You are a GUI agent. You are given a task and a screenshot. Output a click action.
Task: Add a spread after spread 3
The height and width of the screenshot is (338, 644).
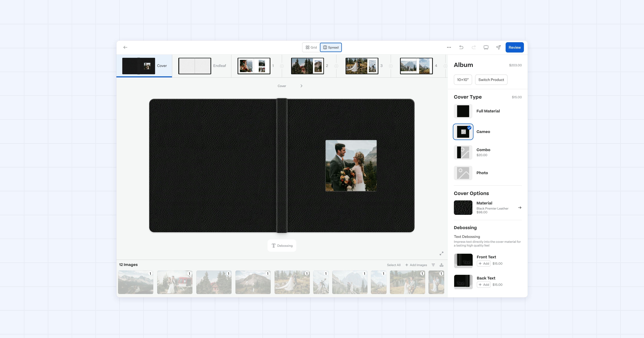391,66
